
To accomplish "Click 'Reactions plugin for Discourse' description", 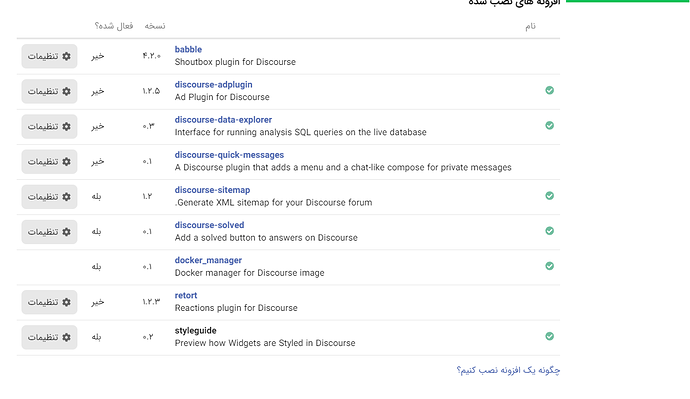I will point(236,308).
